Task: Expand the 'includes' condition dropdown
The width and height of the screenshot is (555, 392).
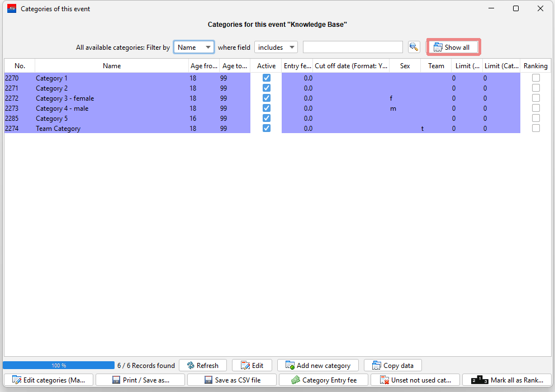Action: pyautogui.click(x=276, y=48)
